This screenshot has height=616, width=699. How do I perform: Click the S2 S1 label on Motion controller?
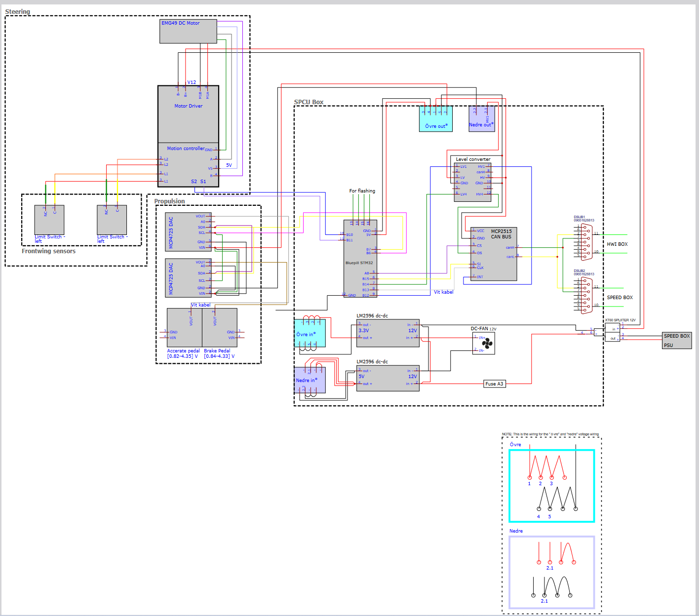pyautogui.click(x=198, y=182)
